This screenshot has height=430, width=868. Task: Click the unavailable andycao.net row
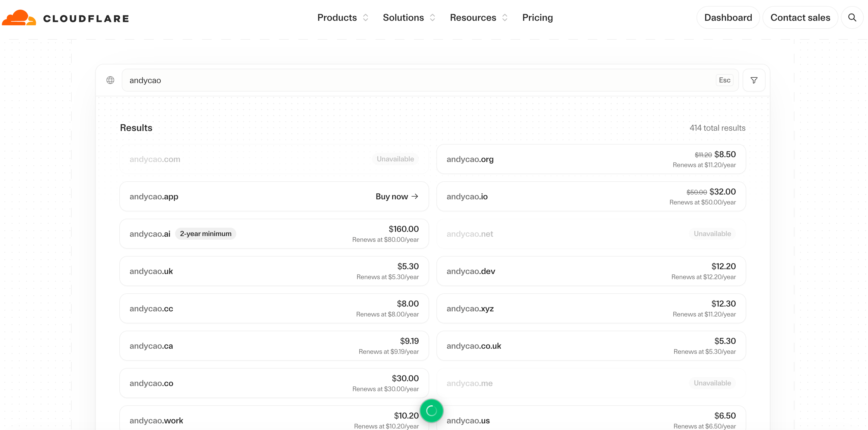[x=591, y=234]
